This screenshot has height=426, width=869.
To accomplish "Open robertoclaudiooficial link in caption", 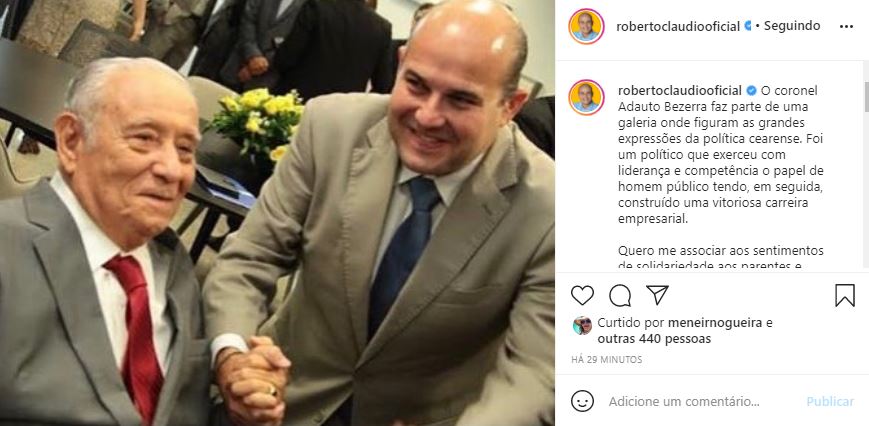I will [x=680, y=90].
